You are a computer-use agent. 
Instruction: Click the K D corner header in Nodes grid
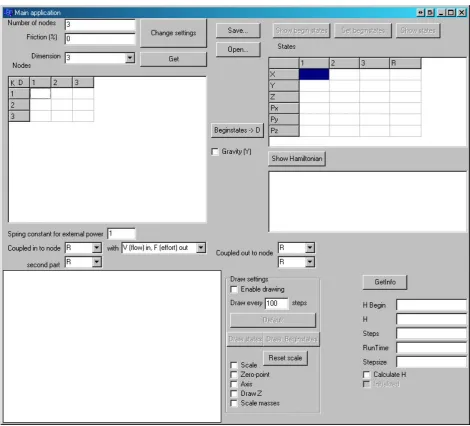[x=19, y=83]
